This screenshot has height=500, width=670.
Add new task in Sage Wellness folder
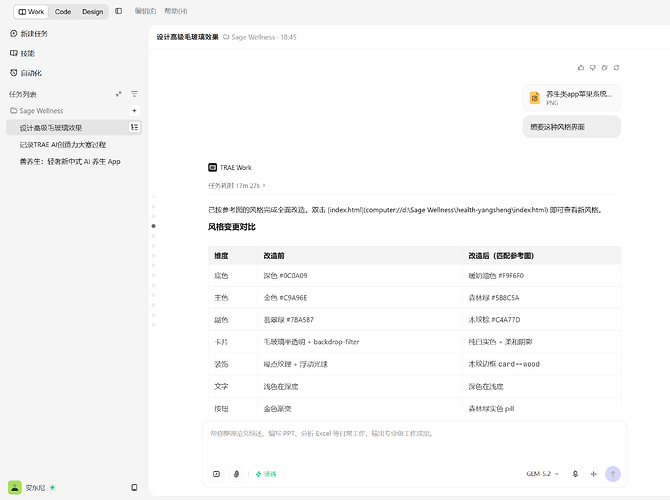[x=134, y=111]
